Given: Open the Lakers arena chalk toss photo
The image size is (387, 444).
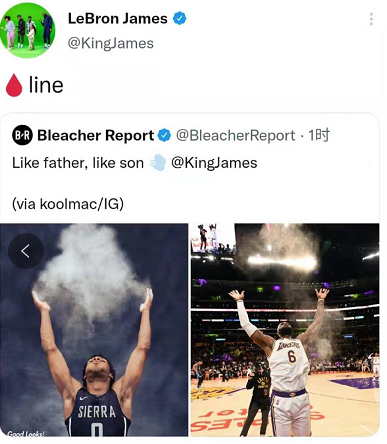Looking at the screenshot, I should pyautogui.click(x=285, y=330).
